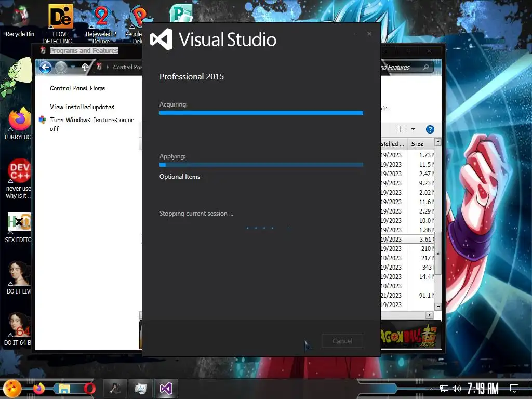This screenshot has width=532, height=399.
Task: Click scroll up arrow of the programs list
Action: (x=438, y=141)
